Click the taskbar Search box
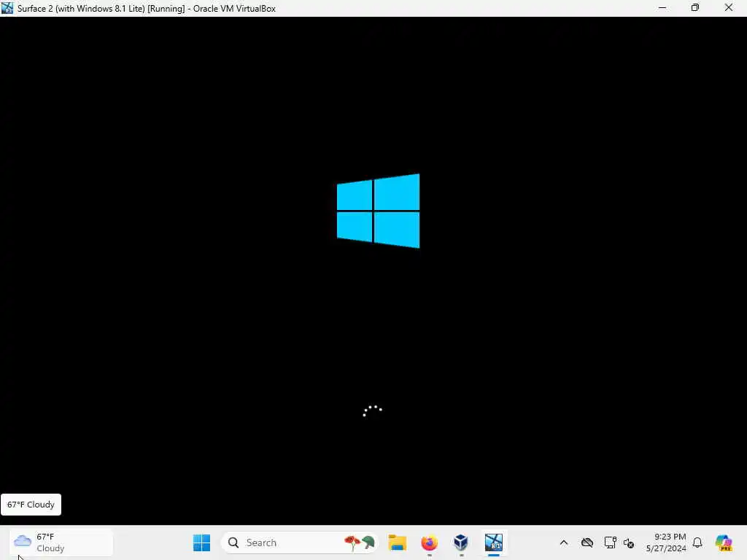 point(300,542)
